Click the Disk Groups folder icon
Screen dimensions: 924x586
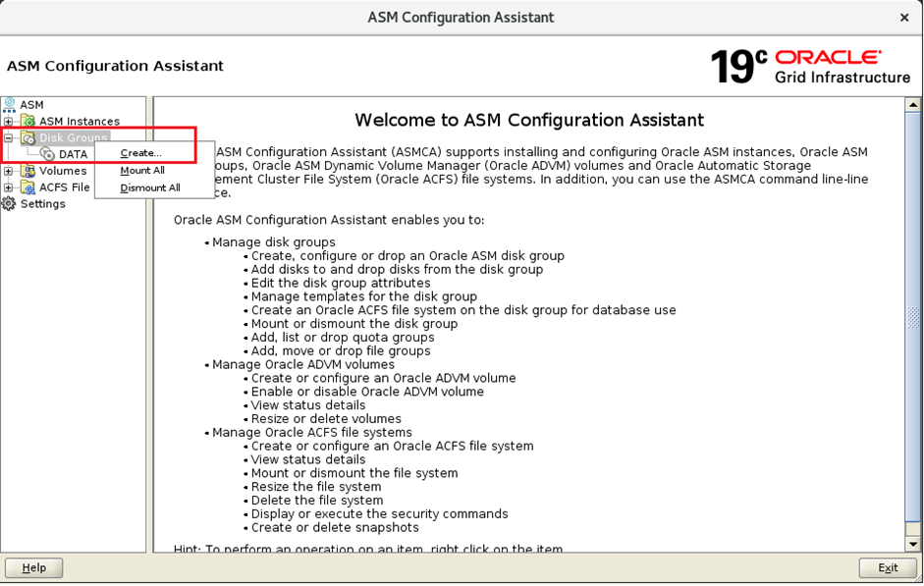(x=28, y=137)
